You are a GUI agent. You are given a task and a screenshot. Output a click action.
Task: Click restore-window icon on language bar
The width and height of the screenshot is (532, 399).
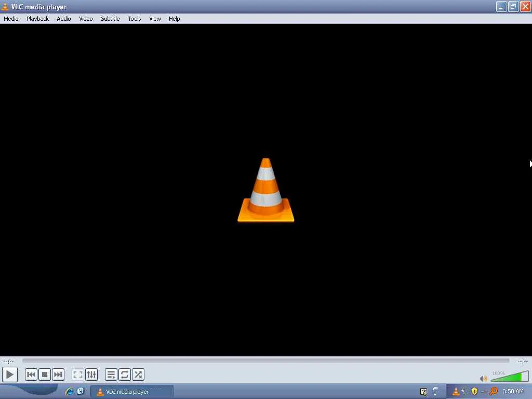(x=435, y=389)
